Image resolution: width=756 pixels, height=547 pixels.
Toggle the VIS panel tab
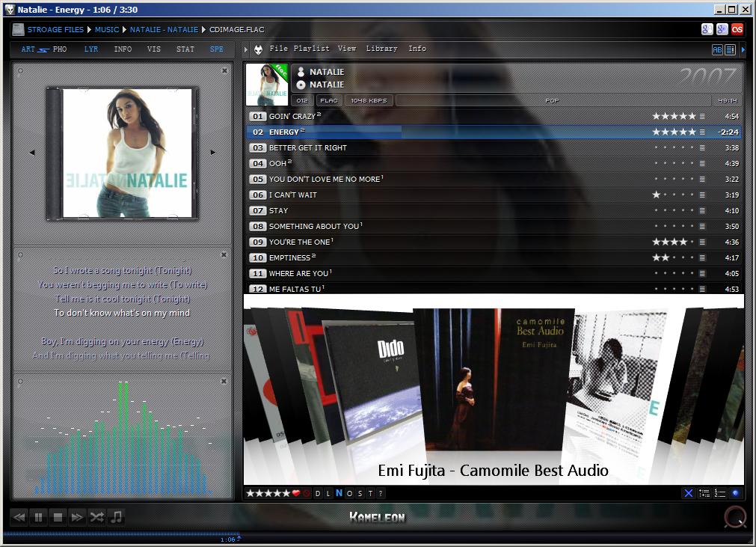click(x=154, y=49)
